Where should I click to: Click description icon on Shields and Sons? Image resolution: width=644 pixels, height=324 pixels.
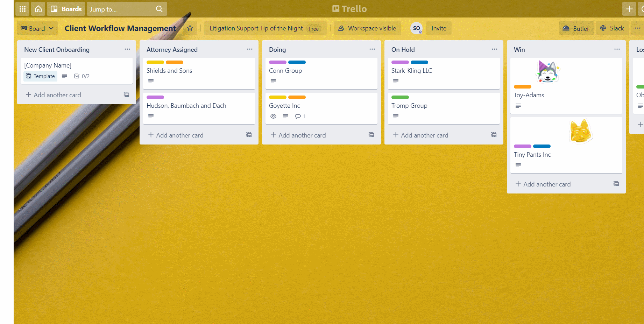[151, 81]
